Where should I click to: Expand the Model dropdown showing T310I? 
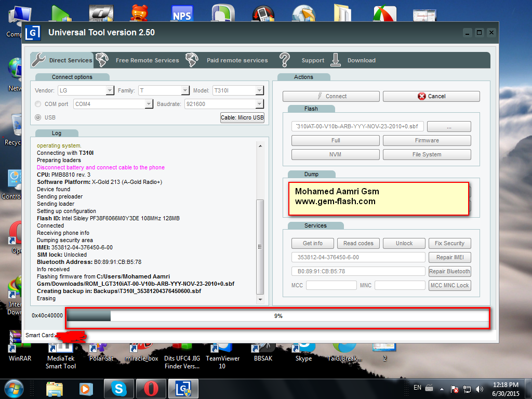point(259,90)
